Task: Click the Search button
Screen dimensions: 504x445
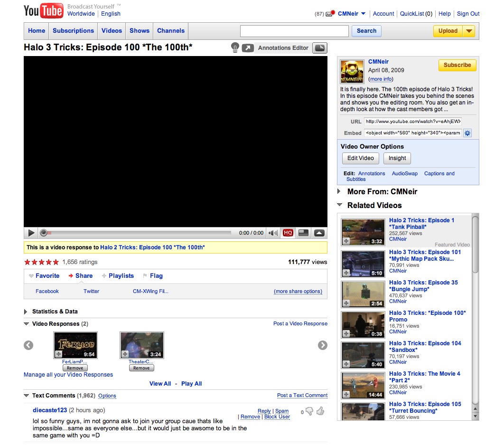Action: pyautogui.click(x=366, y=31)
